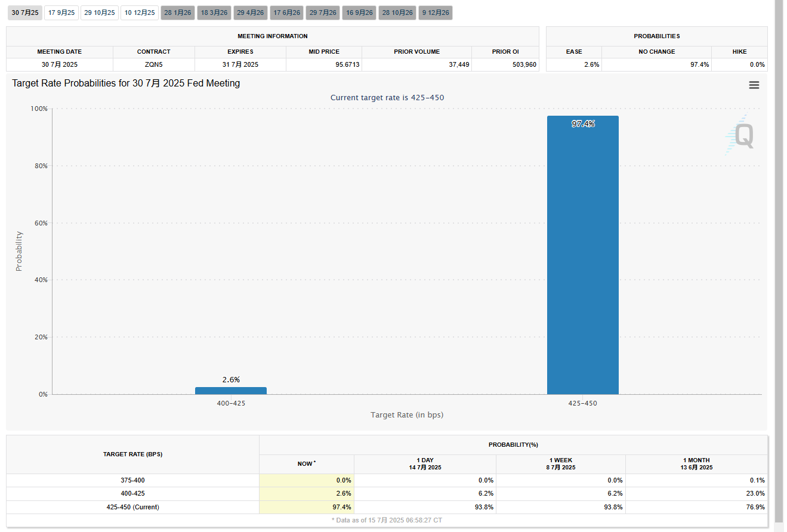The image size is (787, 532).
Task: Go to the 10 12月25 meeting tab
Action: click(x=140, y=13)
